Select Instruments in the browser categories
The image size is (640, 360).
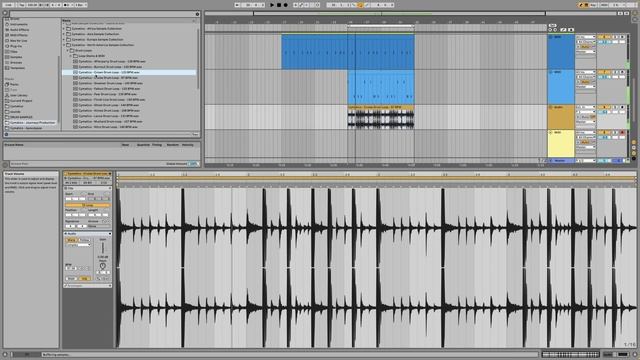(19, 24)
